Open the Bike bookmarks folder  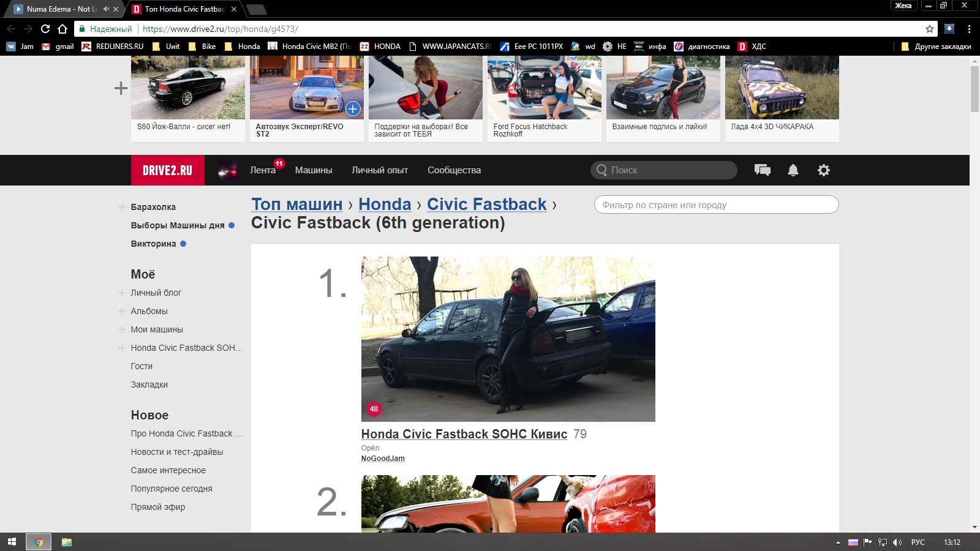click(202, 47)
